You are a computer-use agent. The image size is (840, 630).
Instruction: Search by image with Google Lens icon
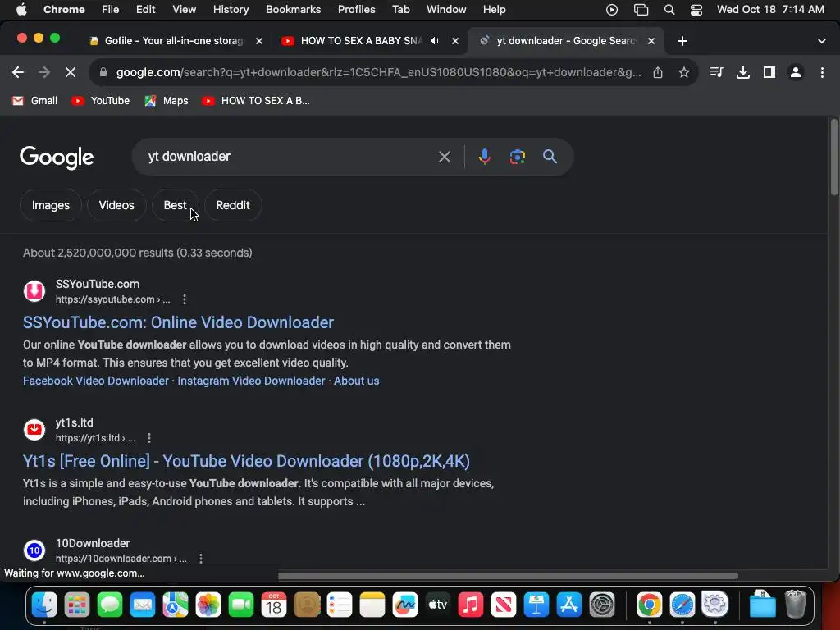pos(517,157)
